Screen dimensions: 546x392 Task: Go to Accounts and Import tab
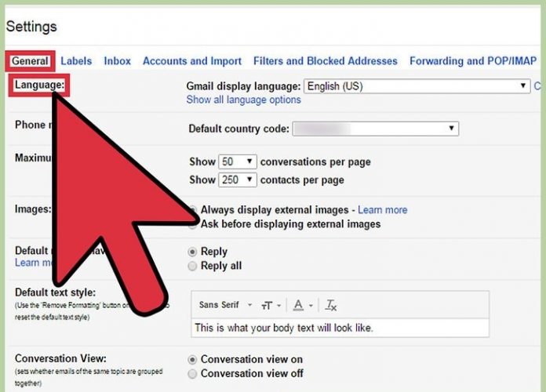pyautogui.click(x=192, y=60)
